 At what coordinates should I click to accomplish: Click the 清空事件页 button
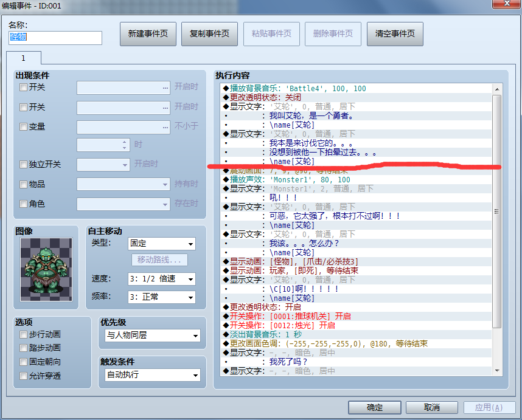(x=395, y=33)
